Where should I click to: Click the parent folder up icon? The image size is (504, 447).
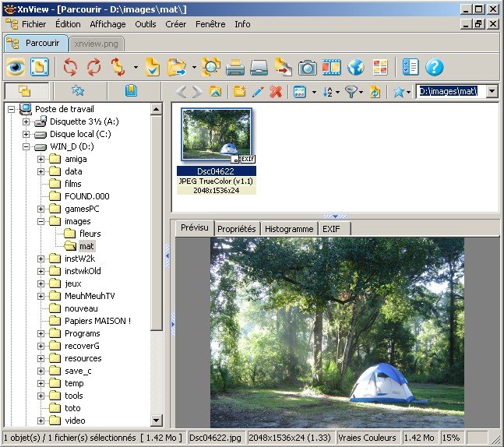[x=215, y=92]
